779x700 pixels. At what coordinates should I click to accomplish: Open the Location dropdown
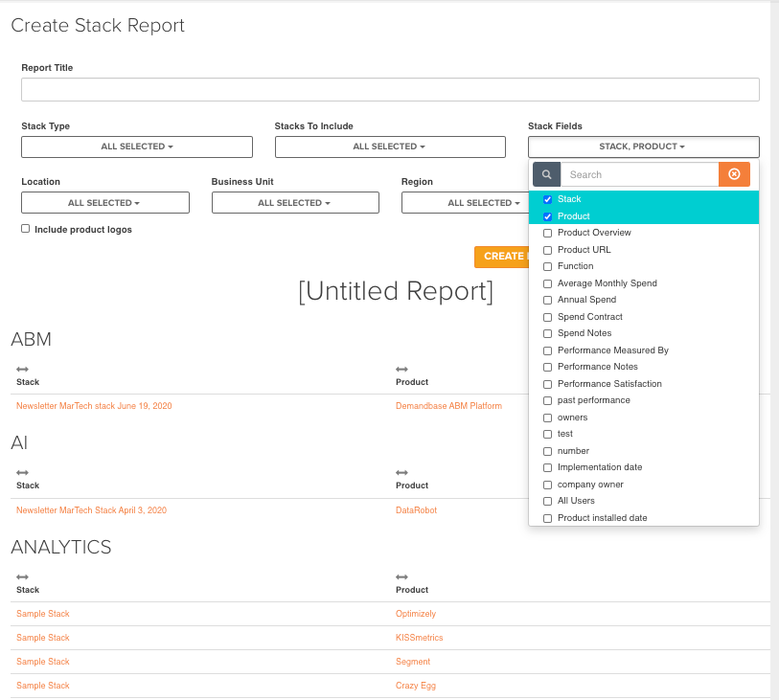(x=105, y=203)
